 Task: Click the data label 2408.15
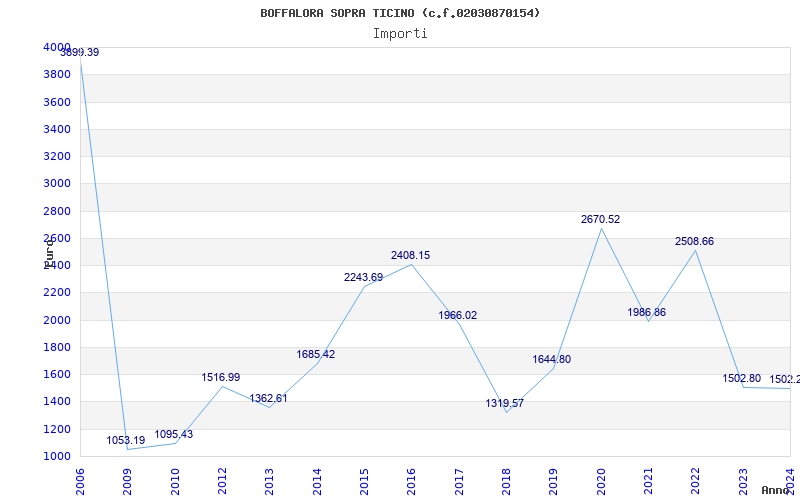(x=411, y=255)
